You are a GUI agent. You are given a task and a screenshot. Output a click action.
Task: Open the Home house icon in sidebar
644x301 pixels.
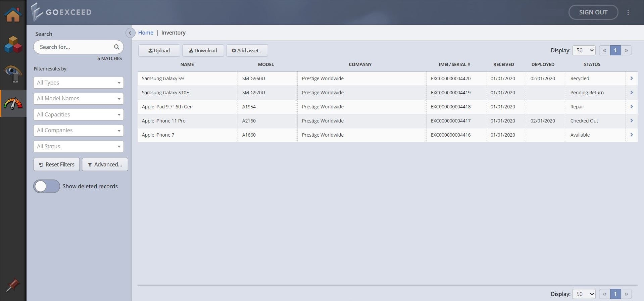click(x=13, y=14)
